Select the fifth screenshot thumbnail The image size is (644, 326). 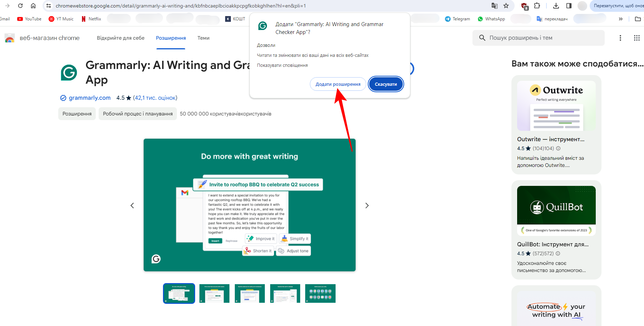[320, 293]
